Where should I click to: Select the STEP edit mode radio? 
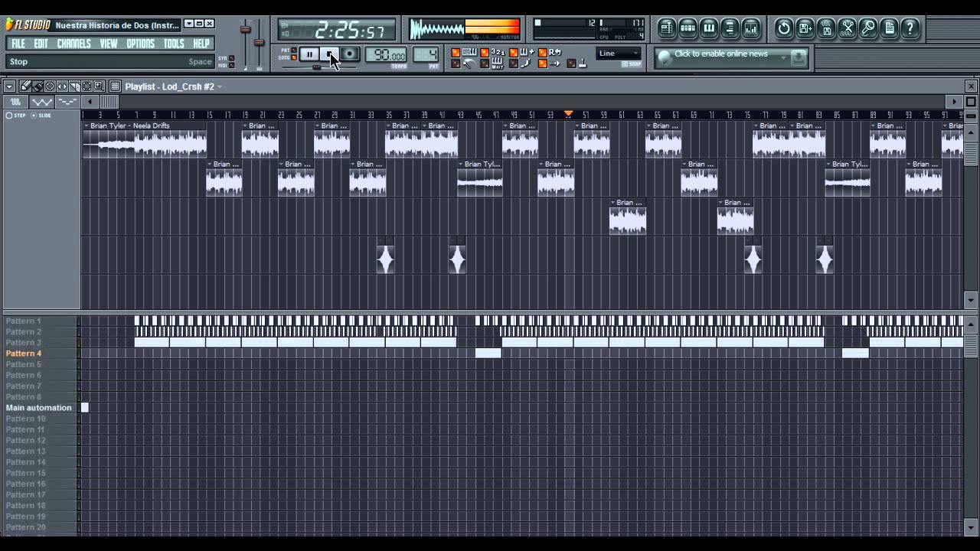pos(9,116)
